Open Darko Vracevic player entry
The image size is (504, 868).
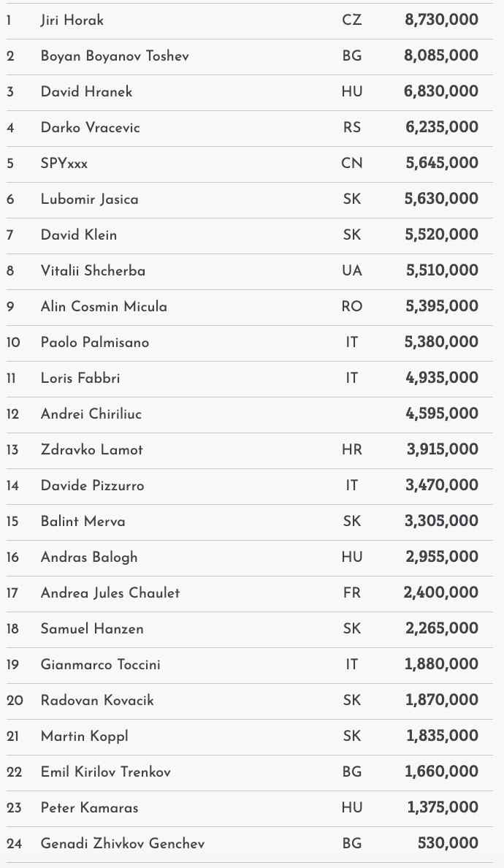pos(90,128)
